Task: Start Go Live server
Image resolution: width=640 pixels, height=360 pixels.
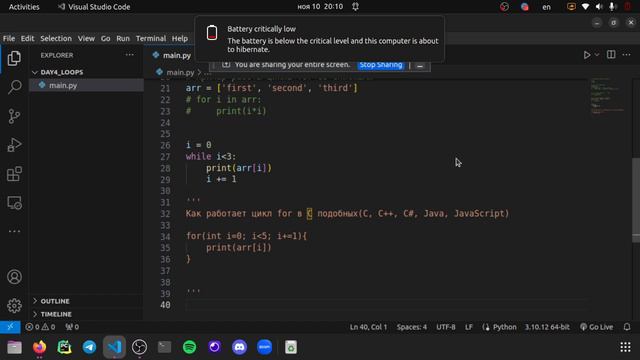Action: [596, 327]
